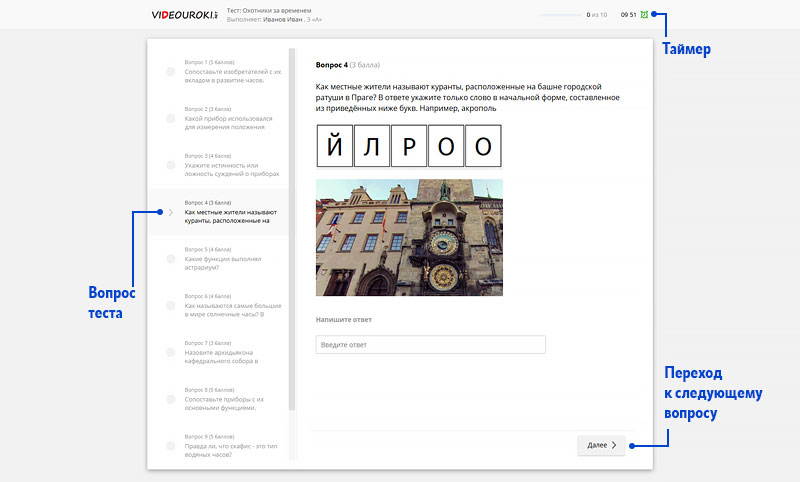This screenshot has width=800, height=482.
Task: Click the status circle beside Вопрос 2
Action: pos(171,118)
